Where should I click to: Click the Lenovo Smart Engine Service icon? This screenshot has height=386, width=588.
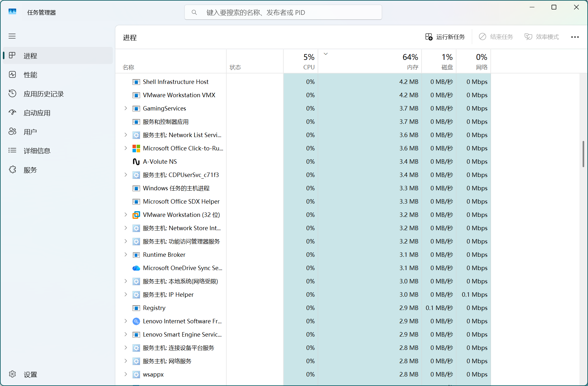click(136, 334)
